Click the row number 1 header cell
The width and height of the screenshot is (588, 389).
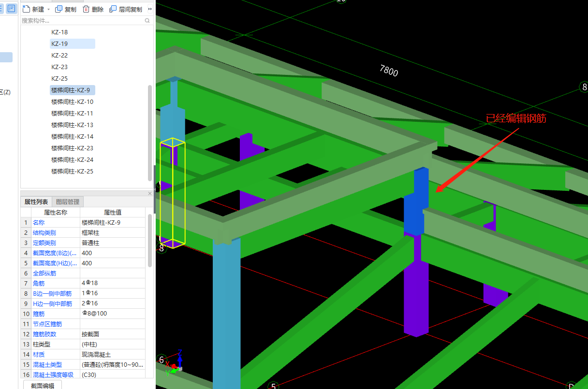[26, 223]
